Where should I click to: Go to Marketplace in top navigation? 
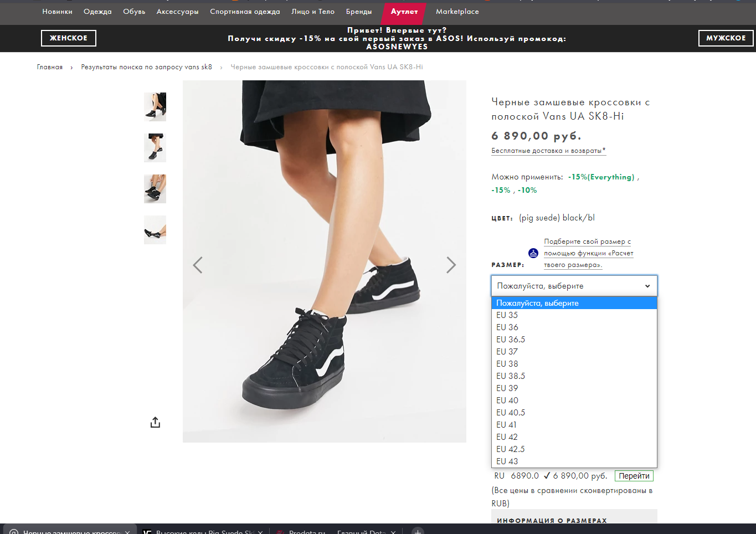[x=457, y=12]
